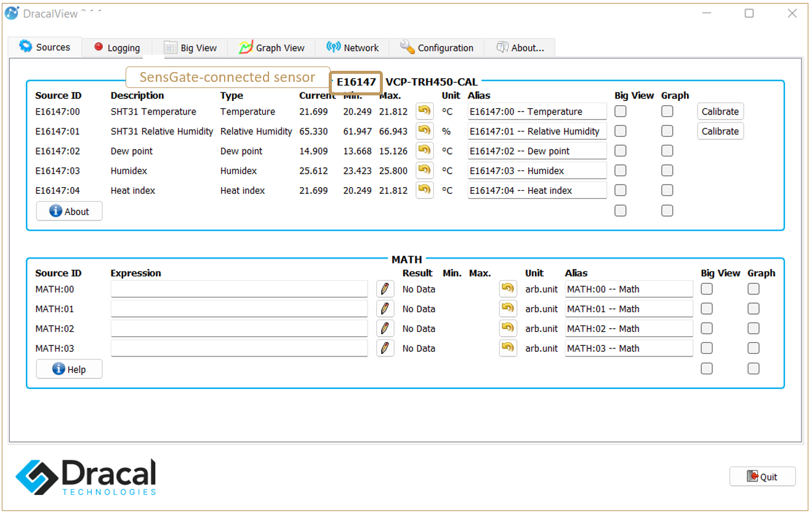812x514 pixels.
Task: Edit alias field MATH:00 -- Math
Action: [629, 289]
